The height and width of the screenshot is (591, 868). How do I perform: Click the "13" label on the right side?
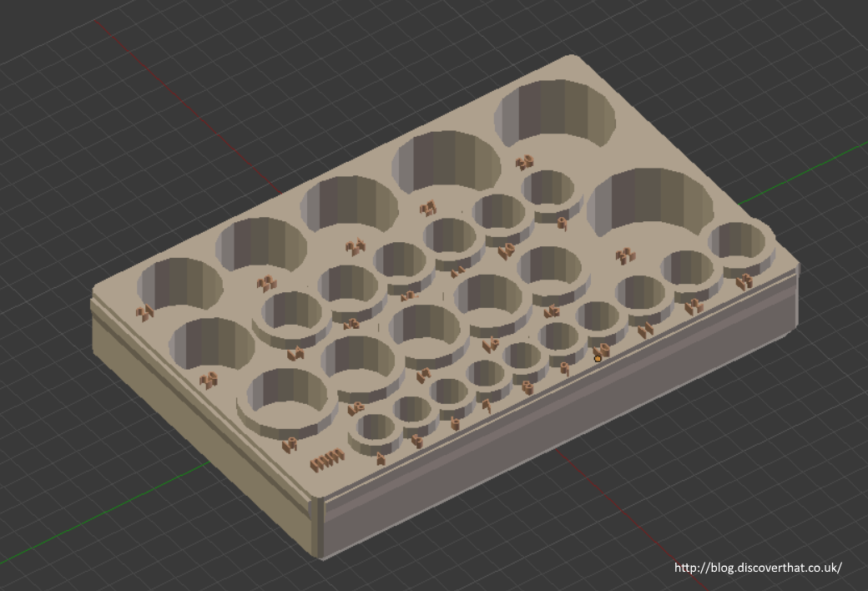click(625, 255)
